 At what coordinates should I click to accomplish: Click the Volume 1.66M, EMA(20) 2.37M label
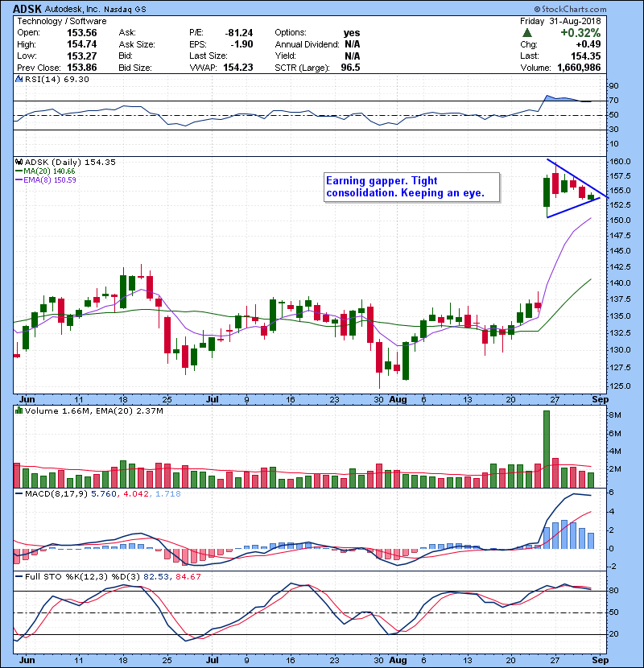[93, 410]
